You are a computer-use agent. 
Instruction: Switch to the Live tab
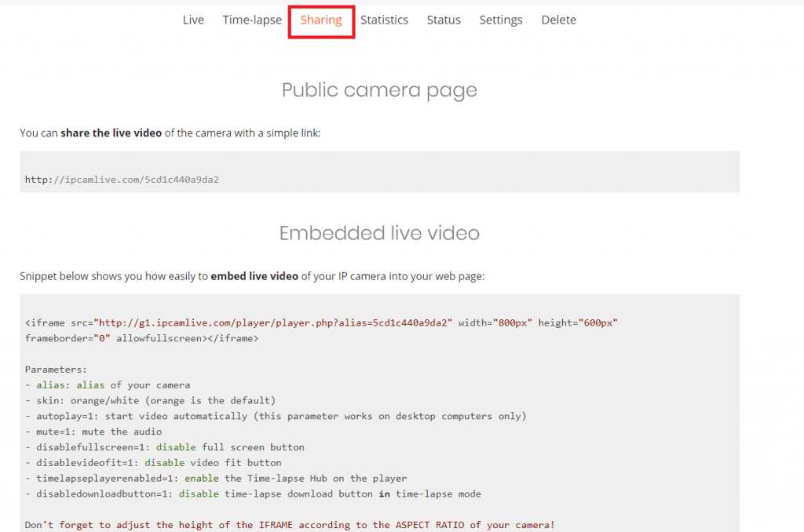(193, 20)
